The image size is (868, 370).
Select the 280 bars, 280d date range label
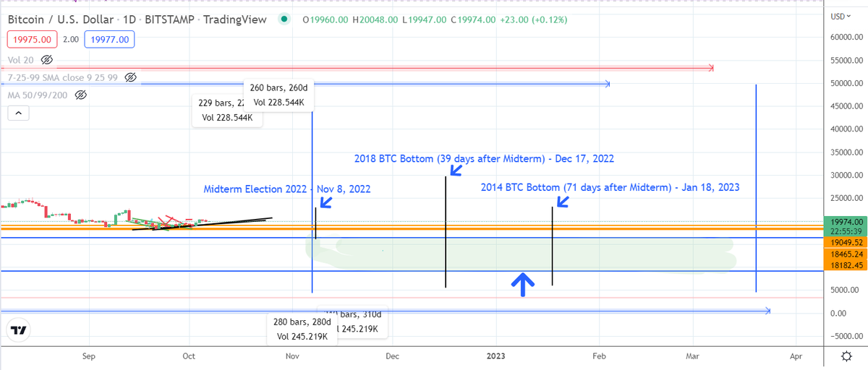pos(302,329)
